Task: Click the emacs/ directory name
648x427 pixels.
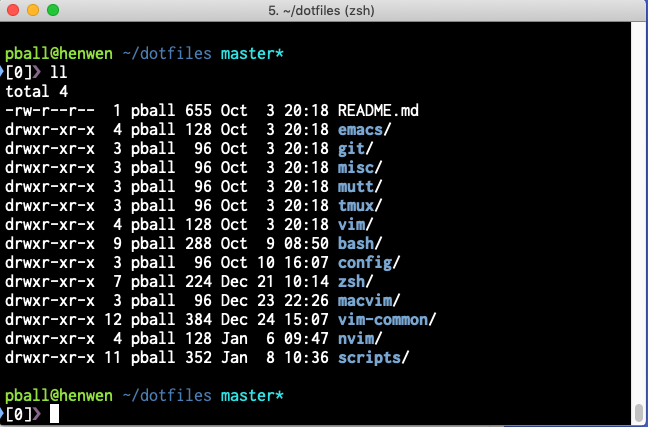Action: [364, 130]
